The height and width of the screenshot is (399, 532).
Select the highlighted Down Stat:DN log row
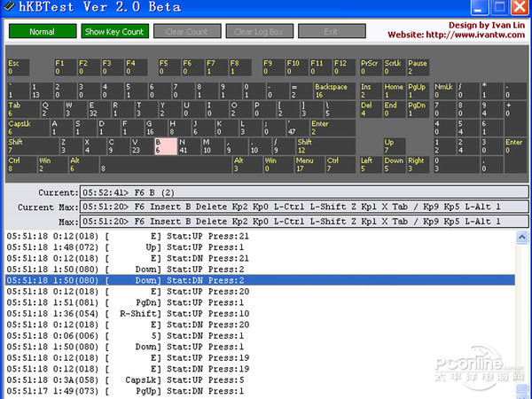point(266,280)
